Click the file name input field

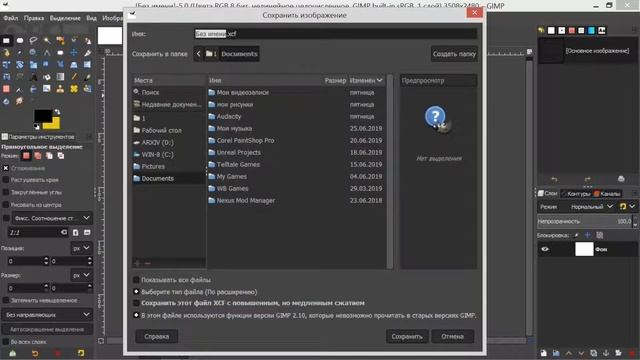(336, 33)
